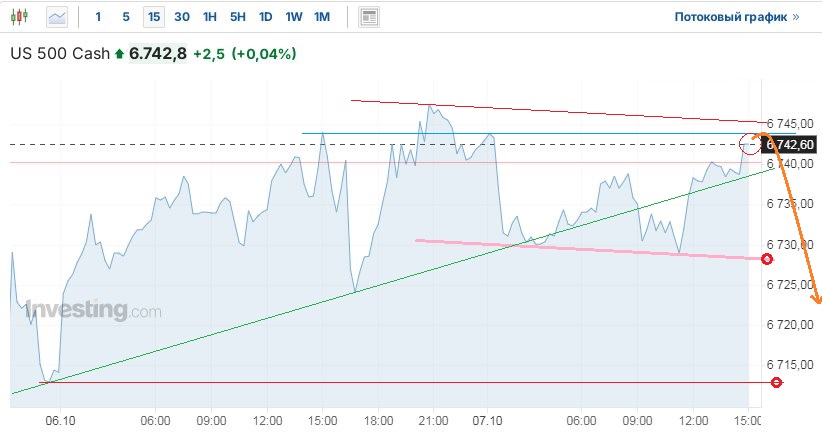The width and height of the screenshot is (822, 432).
Task: Click the US 500 Cash instrument name
Action: pyautogui.click(x=59, y=54)
